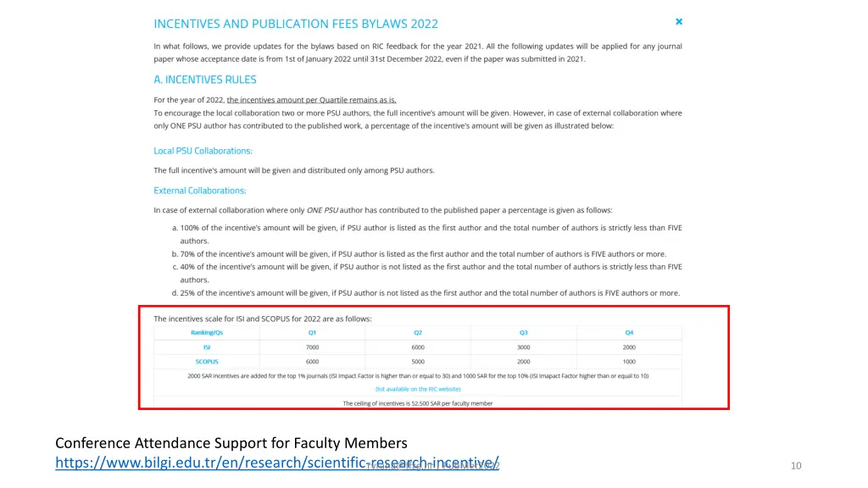Click the ISI Q1 value 7000
This screenshot has width=868, height=488.
pyautogui.click(x=313, y=347)
